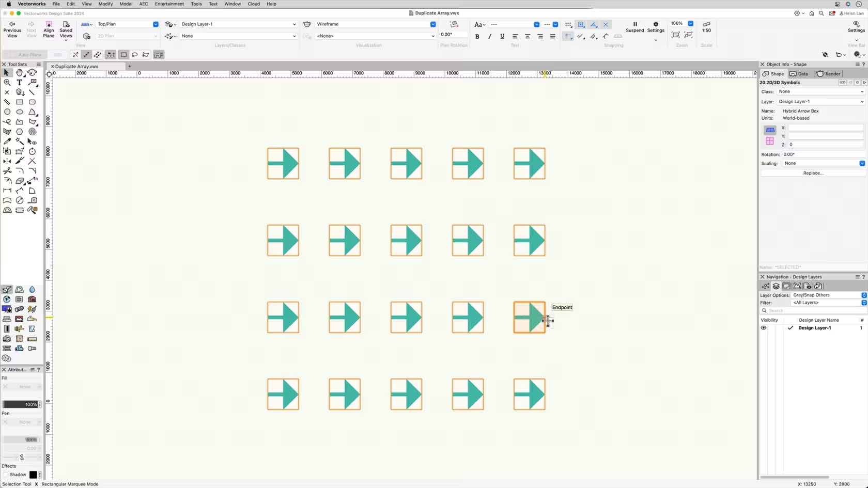
Task: Expand the Object Info Layer dropdown
Action: pyautogui.click(x=821, y=102)
